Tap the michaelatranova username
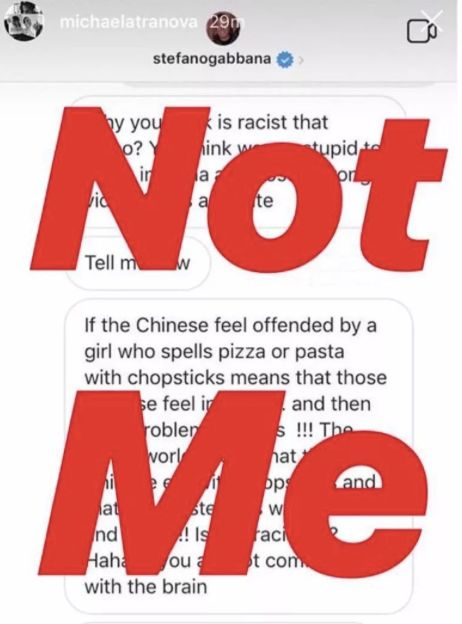This screenshot has width=462, height=624. (128, 22)
